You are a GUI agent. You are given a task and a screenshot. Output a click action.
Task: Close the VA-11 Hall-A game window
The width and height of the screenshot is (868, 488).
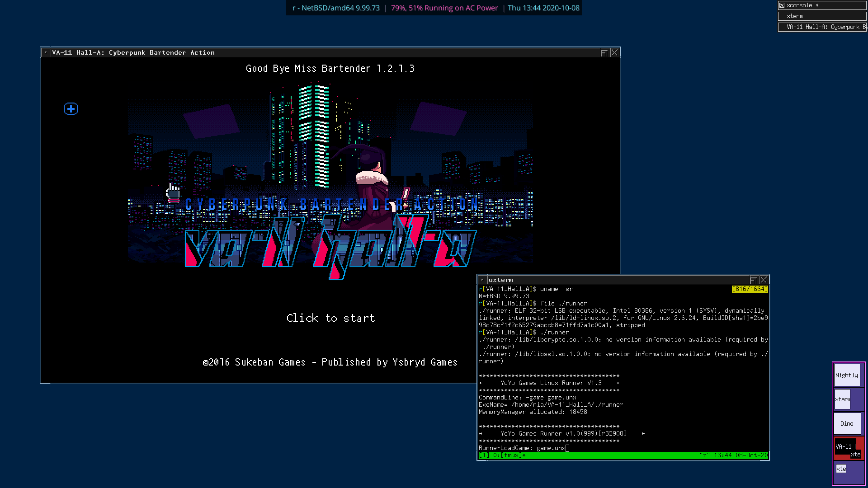pos(614,53)
